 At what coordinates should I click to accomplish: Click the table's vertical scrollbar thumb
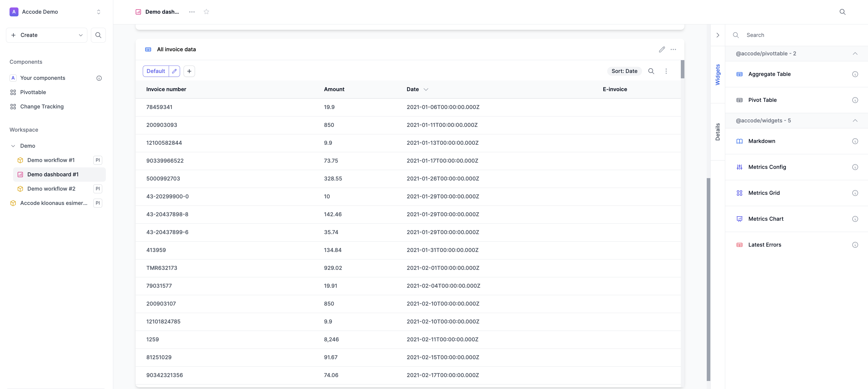pyautogui.click(x=682, y=69)
